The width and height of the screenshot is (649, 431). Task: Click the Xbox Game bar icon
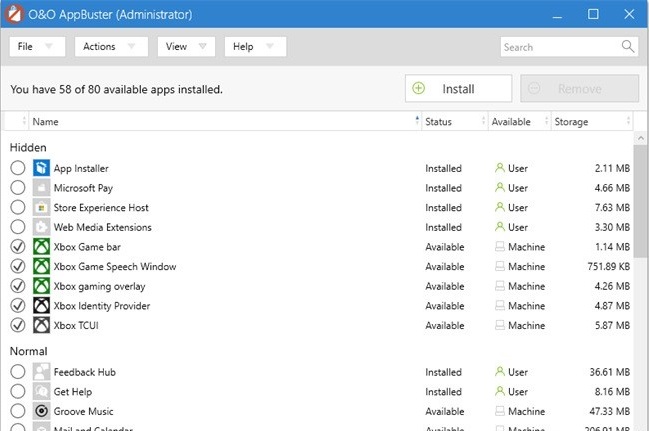(x=41, y=247)
